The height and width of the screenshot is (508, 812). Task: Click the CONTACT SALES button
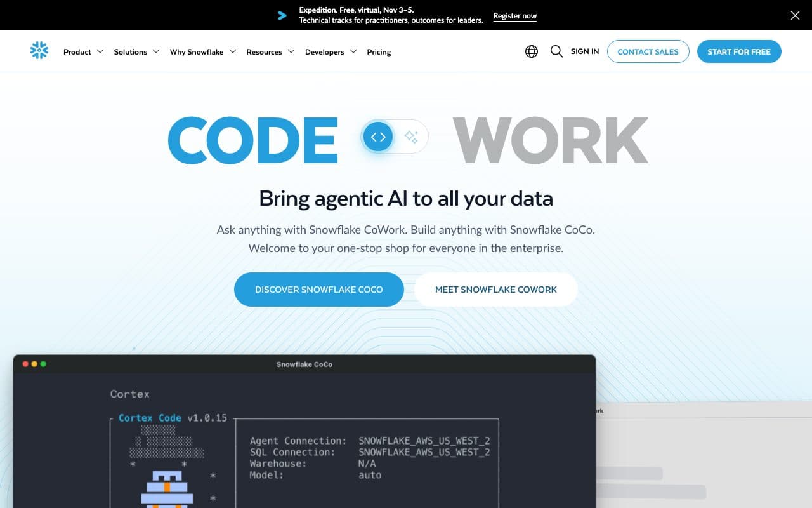[648, 51]
